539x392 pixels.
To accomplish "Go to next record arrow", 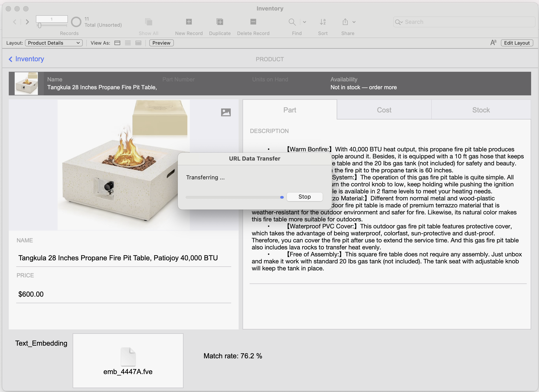I will (x=27, y=22).
